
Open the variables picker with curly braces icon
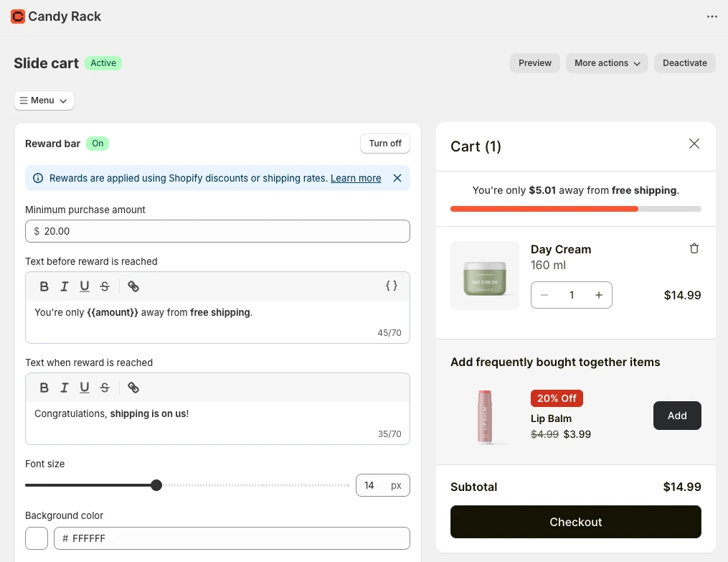391,285
